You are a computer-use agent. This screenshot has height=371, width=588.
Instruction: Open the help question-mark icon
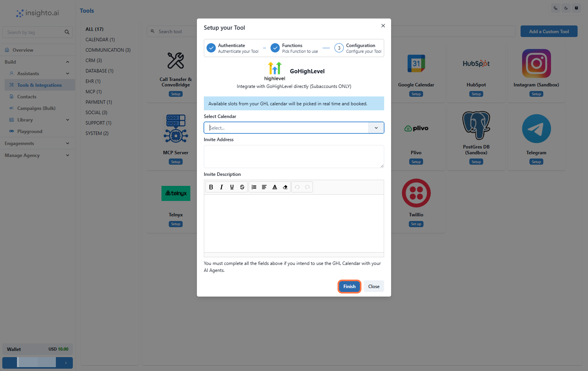coord(576,8)
